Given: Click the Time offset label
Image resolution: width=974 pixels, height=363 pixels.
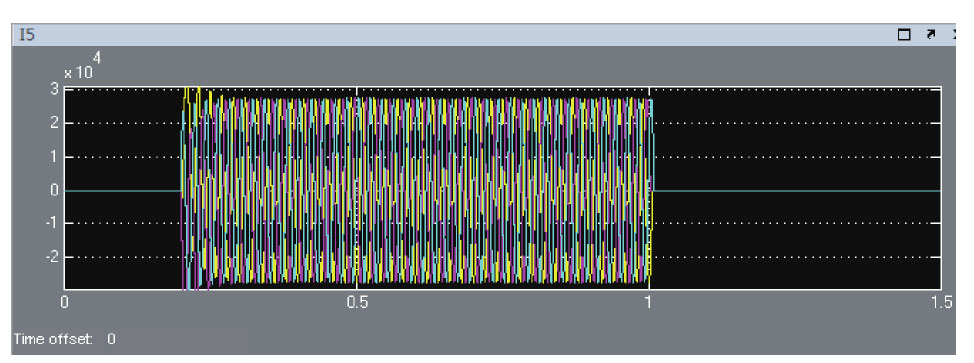Looking at the screenshot, I should pyautogui.click(x=53, y=339).
